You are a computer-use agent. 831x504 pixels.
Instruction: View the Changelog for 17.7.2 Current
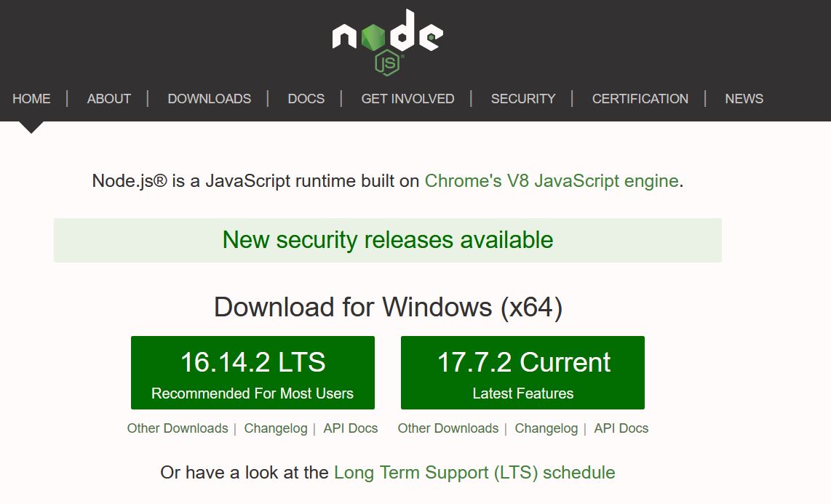pos(546,428)
